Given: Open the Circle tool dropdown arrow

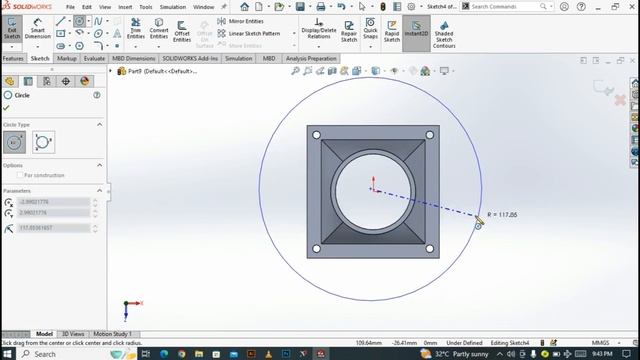Looking at the screenshot, I should coord(89,21).
